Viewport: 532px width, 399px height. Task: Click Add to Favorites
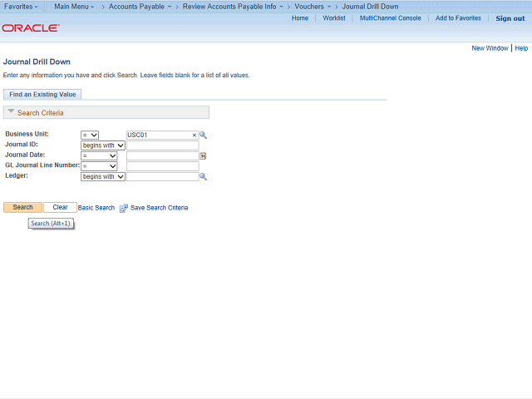(x=458, y=18)
